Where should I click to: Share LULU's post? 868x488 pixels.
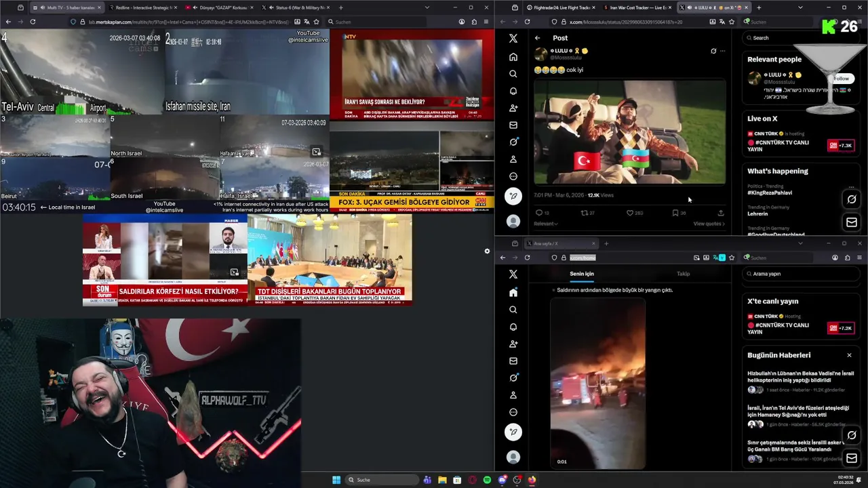[x=721, y=213]
